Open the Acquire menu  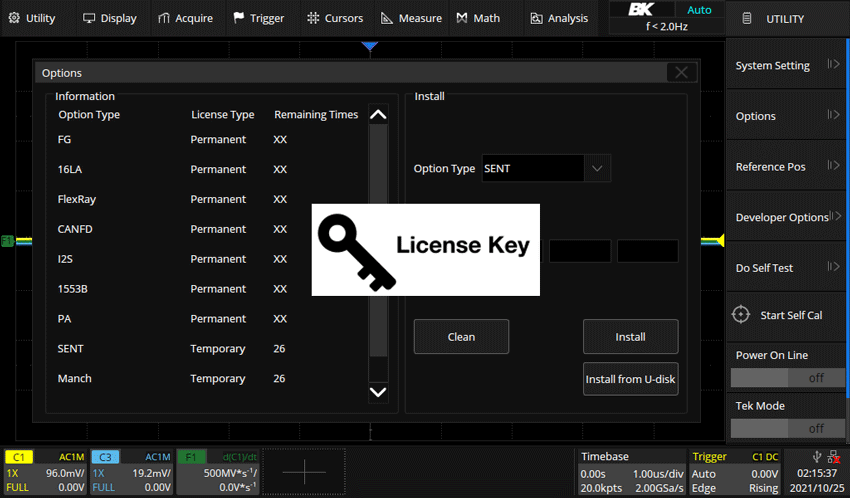coord(186,18)
